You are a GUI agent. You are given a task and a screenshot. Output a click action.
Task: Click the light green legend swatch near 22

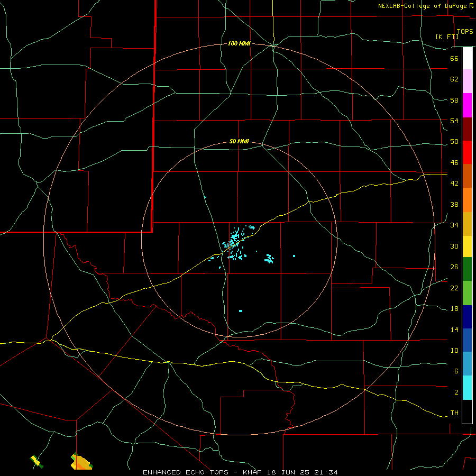(x=467, y=293)
